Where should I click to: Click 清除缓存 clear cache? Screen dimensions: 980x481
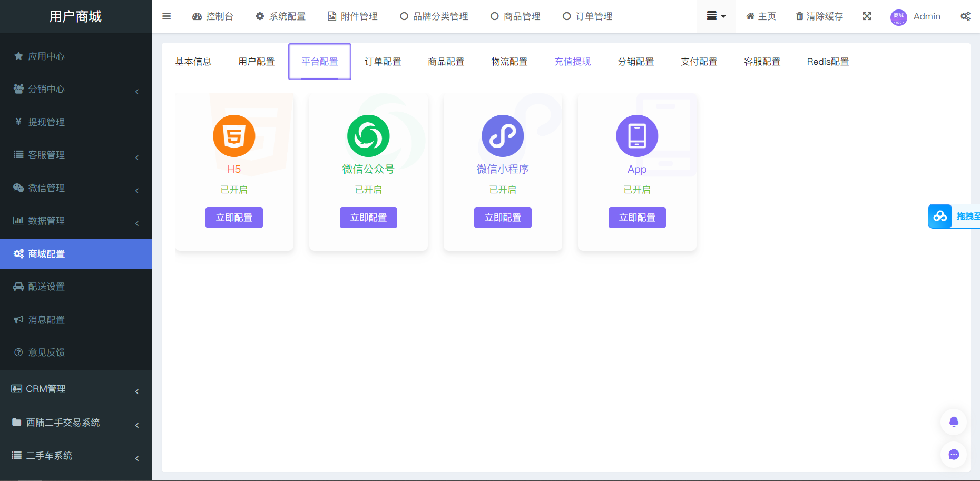pyautogui.click(x=819, y=16)
